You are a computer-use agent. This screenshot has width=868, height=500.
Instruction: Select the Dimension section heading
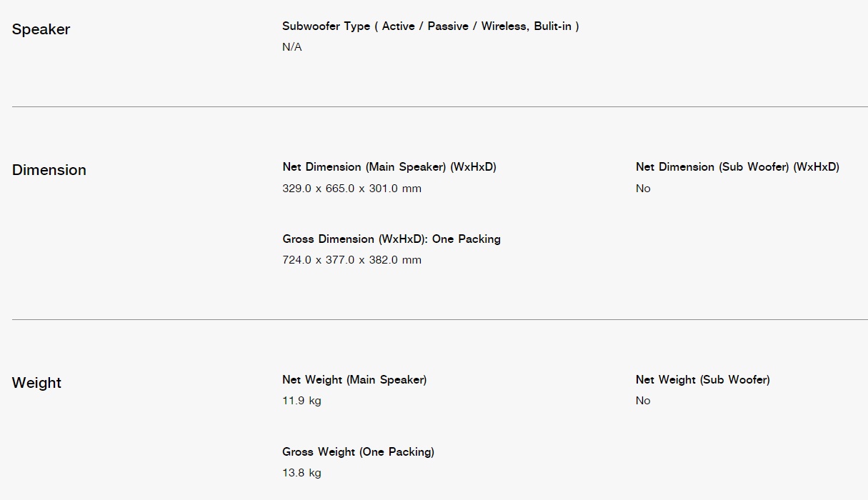click(x=49, y=170)
